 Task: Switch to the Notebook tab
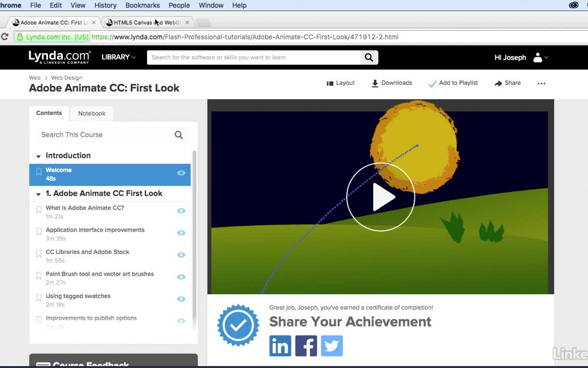pos(91,113)
